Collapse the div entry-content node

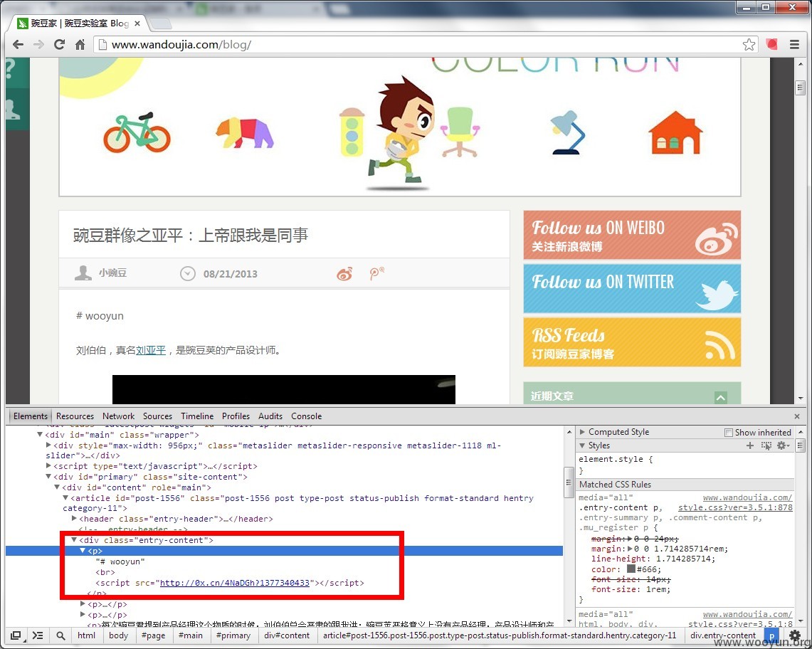[x=74, y=539]
